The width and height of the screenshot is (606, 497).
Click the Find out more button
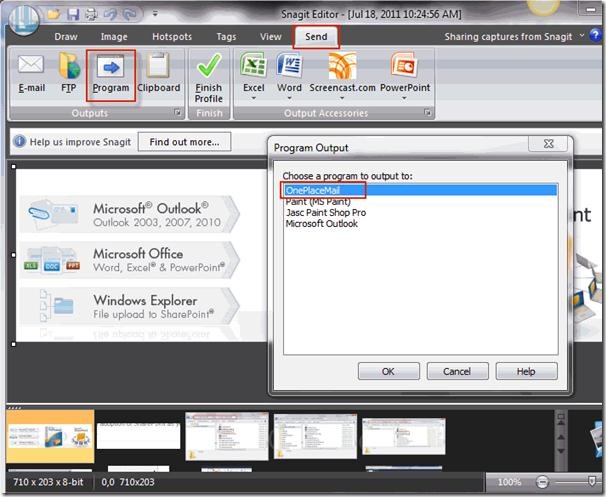click(x=184, y=142)
